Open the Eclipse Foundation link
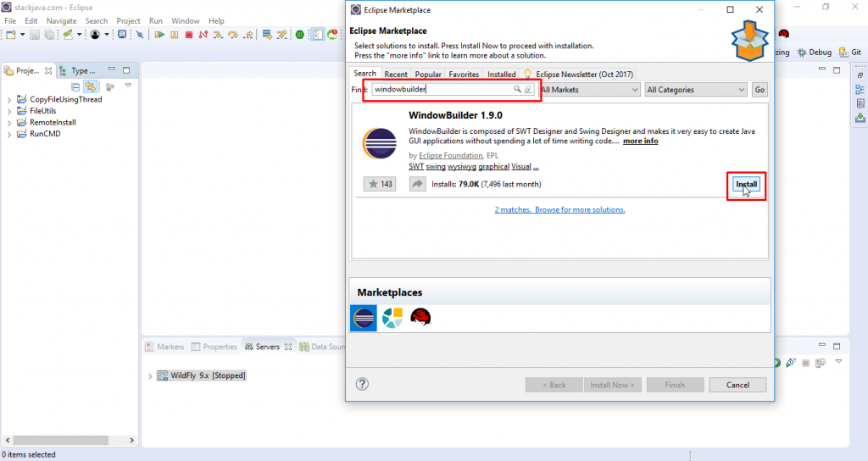 tap(451, 156)
